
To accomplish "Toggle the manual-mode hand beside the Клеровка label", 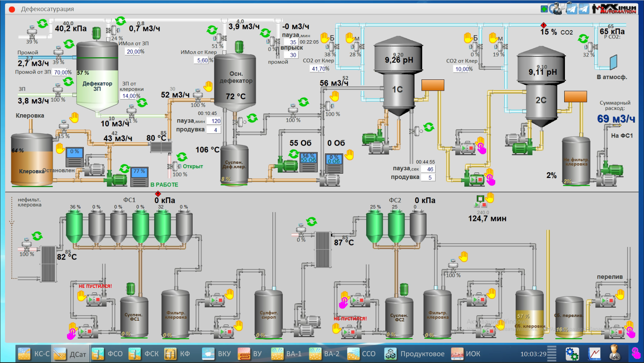I will 74,117.
